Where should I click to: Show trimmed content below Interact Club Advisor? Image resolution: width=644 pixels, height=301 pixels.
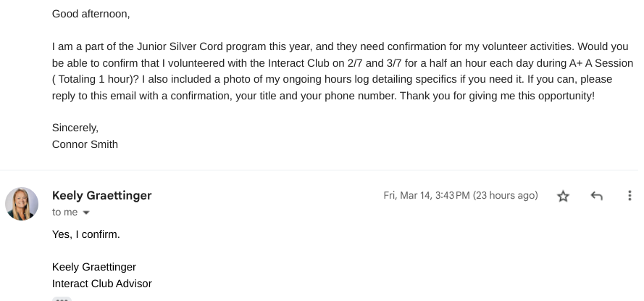tap(62, 298)
